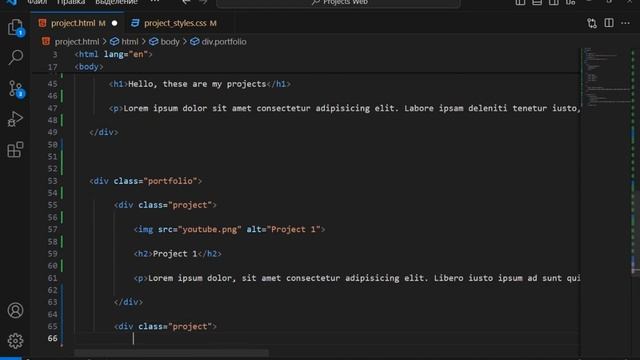Open the overflow menu after Выделение
Viewport: 640px width, 360px height.
coord(155,2)
